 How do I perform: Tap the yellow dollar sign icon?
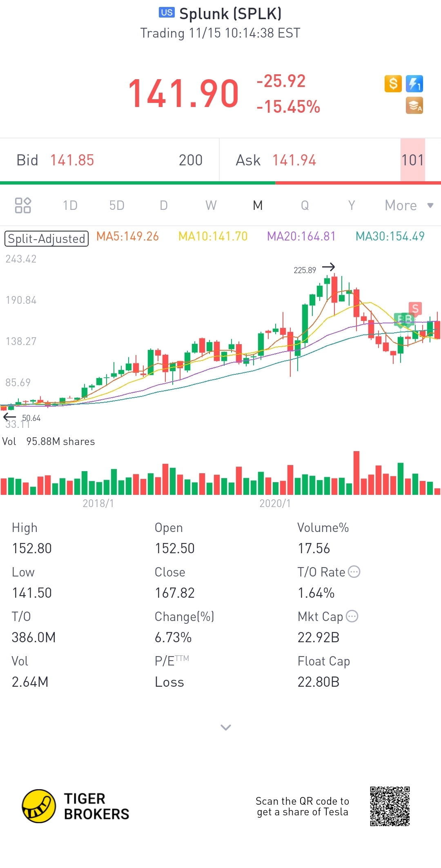click(393, 84)
